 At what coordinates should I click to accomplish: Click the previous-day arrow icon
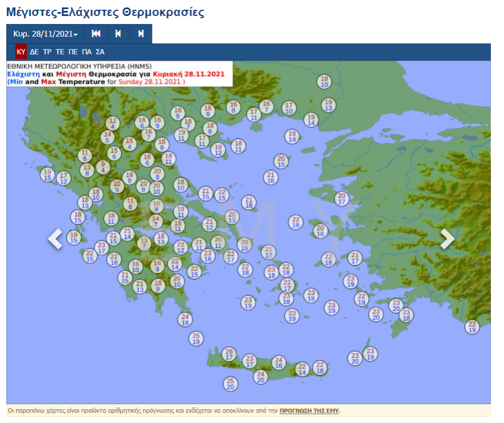(x=117, y=34)
